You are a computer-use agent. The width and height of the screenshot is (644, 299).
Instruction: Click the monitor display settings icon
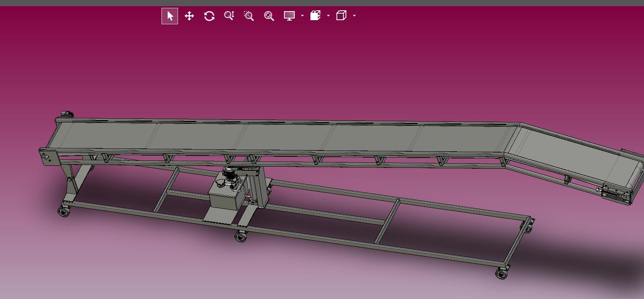289,16
